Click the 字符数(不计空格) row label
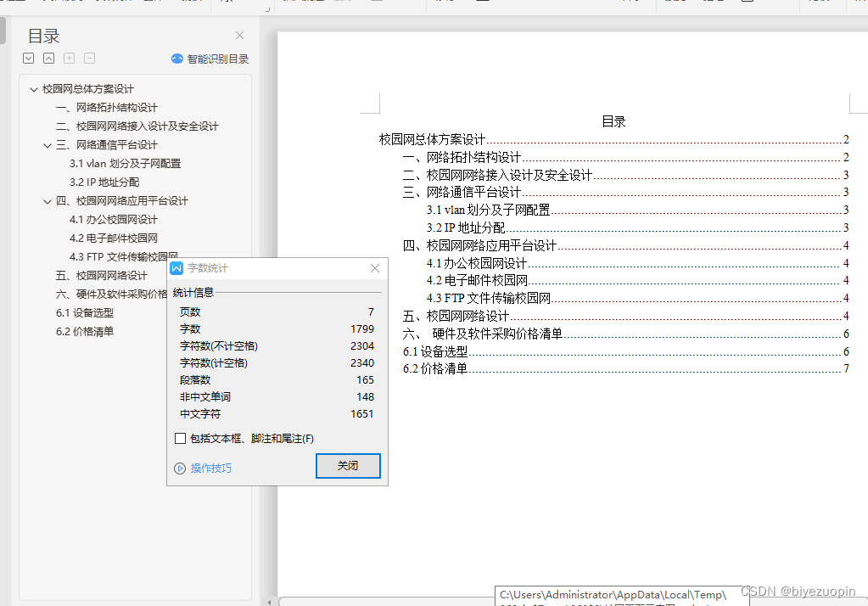 click(219, 346)
